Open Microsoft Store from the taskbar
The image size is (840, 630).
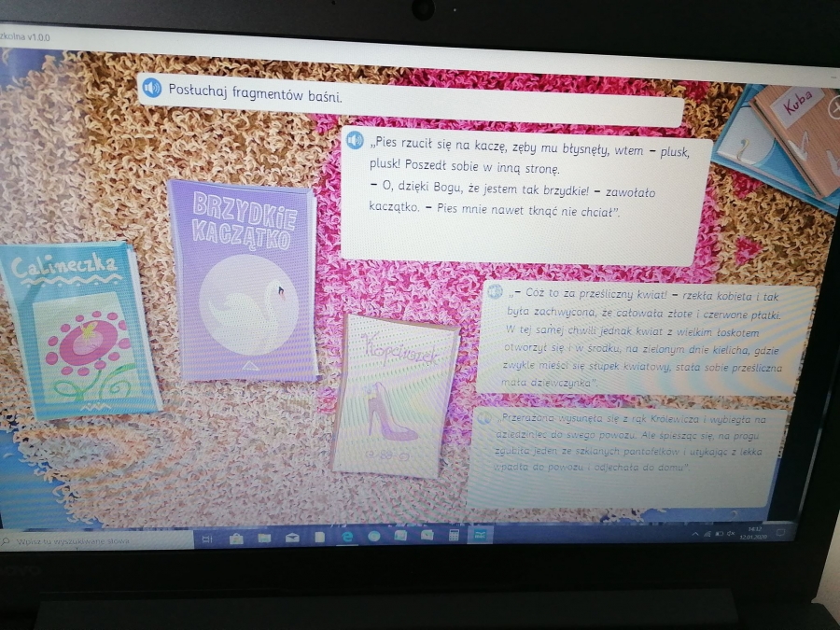(236, 538)
